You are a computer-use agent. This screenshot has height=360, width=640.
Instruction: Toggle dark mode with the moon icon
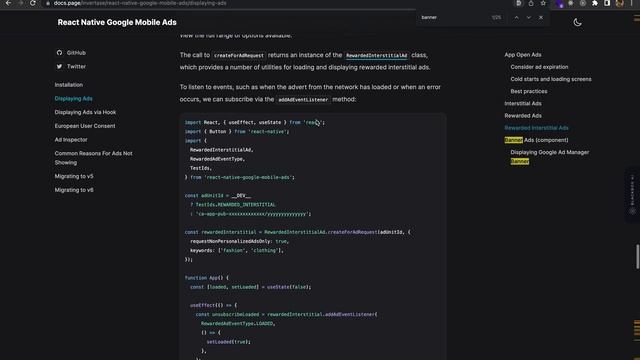pyautogui.click(x=577, y=22)
